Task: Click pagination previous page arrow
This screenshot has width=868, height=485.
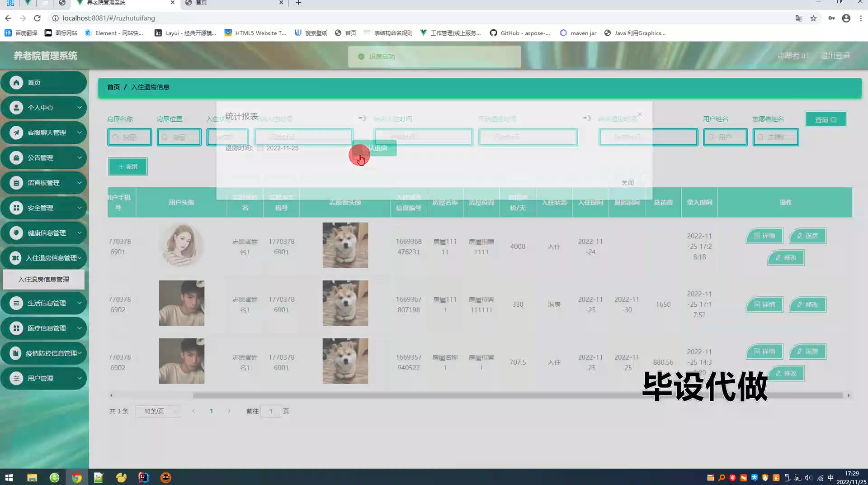Action: [x=193, y=411]
